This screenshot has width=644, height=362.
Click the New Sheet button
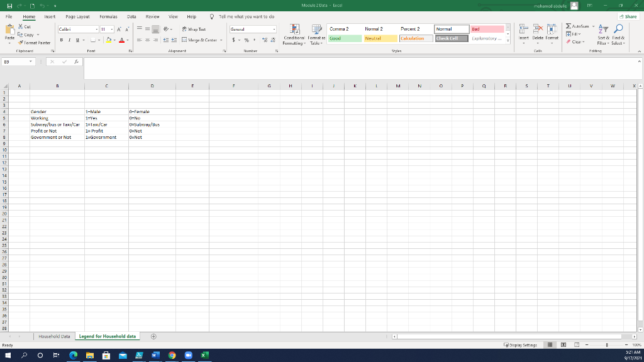(x=152, y=336)
